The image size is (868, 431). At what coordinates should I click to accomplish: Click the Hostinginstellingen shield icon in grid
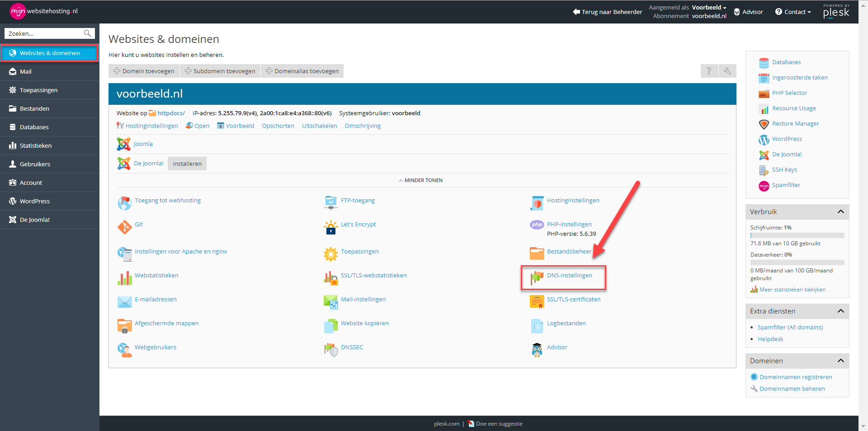pyautogui.click(x=537, y=203)
